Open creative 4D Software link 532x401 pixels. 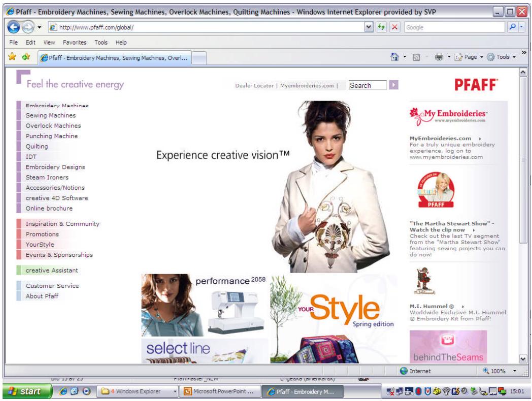[x=57, y=198]
